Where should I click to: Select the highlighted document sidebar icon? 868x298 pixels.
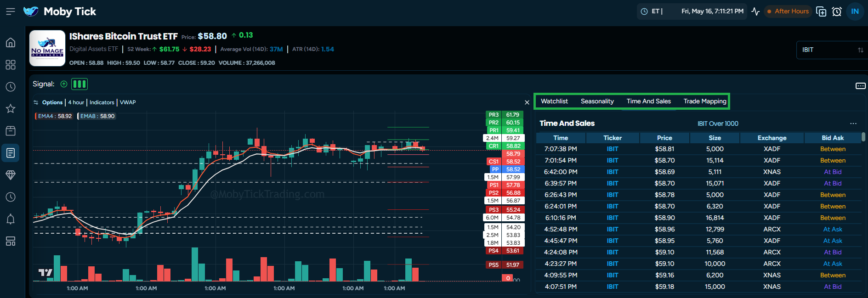[11, 153]
